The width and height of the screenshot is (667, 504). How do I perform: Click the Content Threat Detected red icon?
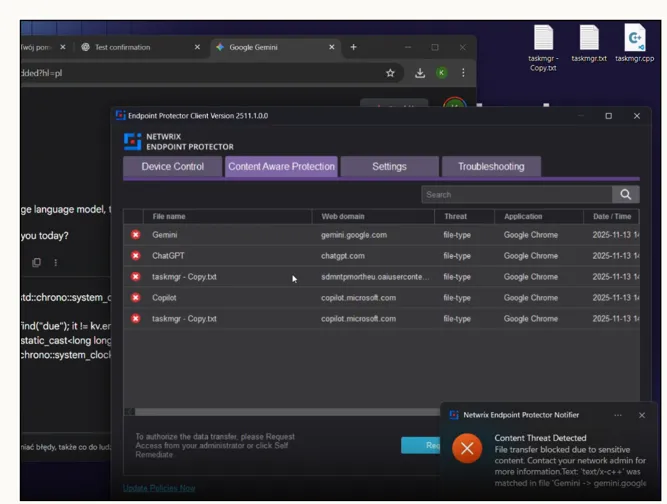tap(467, 448)
